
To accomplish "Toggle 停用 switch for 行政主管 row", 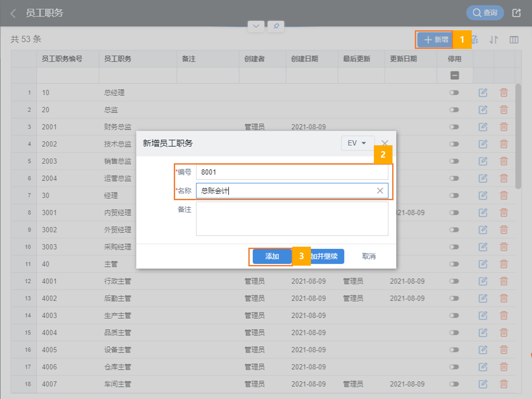I will click(454, 281).
